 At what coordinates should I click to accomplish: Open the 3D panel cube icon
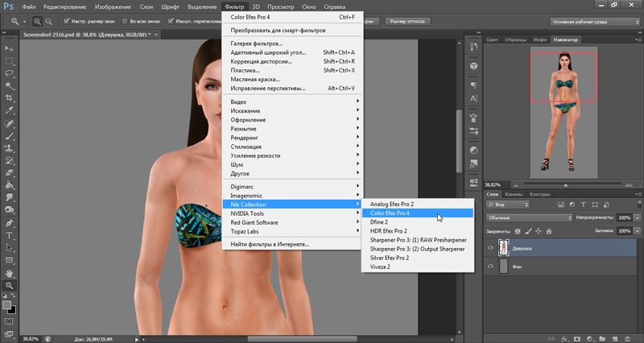(x=473, y=66)
